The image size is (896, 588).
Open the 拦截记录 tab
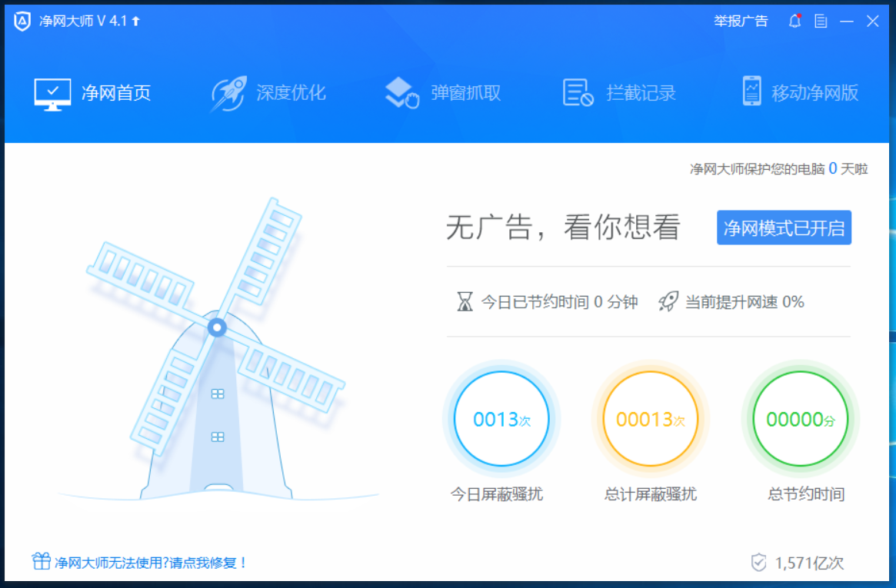click(x=619, y=93)
